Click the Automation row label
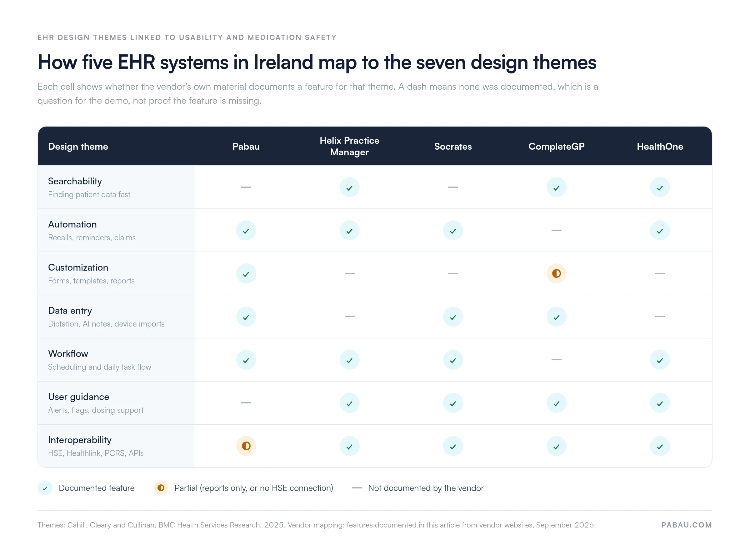750x560 pixels. (x=72, y=224)
